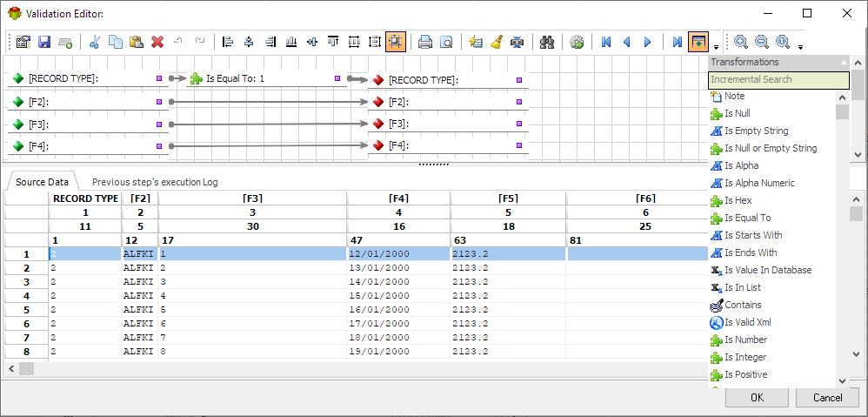Open the properties icon in toolbar
868x417 pixels.
[23, 42]
